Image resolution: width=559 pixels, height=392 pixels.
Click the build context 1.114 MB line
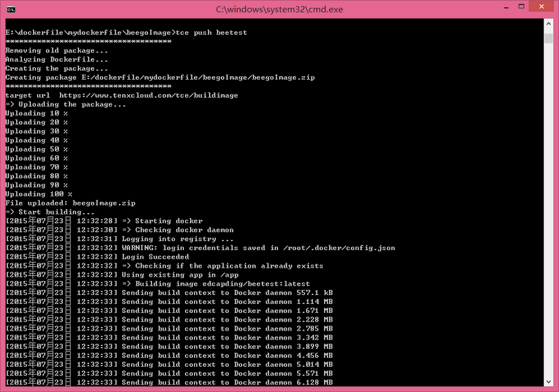[169, 301]
